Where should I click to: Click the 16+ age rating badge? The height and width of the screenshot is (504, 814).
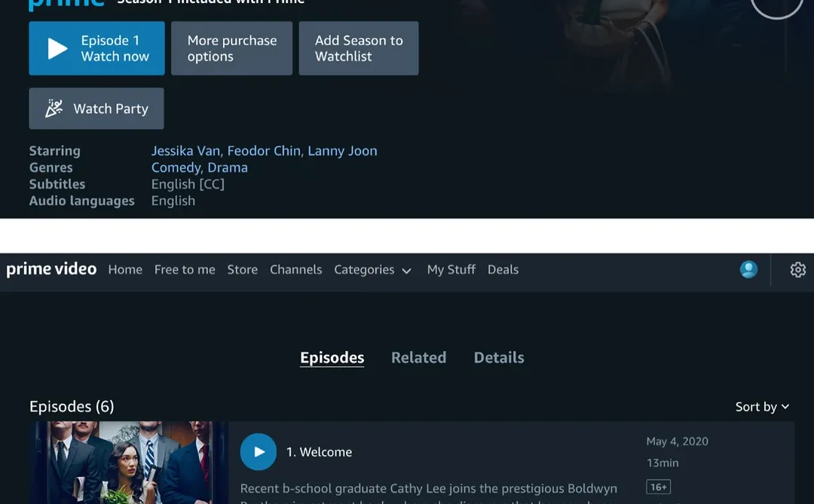click(658, 487)
